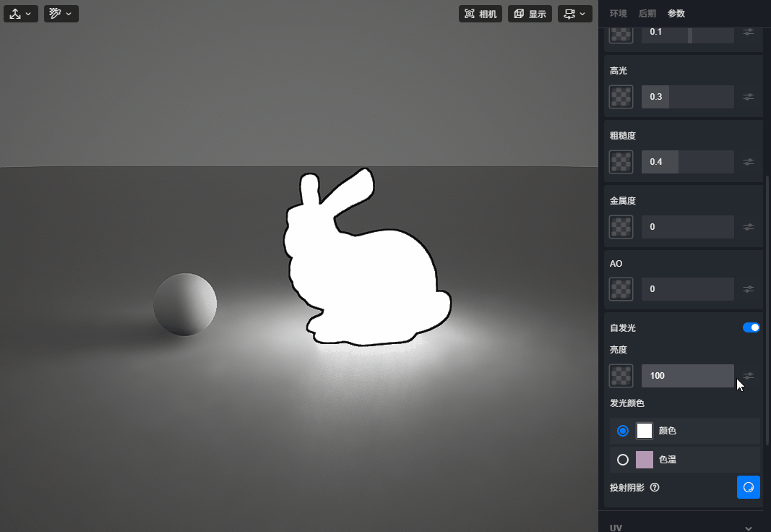Click the 自发光 section label
The width and height of the screenshot is (771, 532).
[x=622, y=328]
